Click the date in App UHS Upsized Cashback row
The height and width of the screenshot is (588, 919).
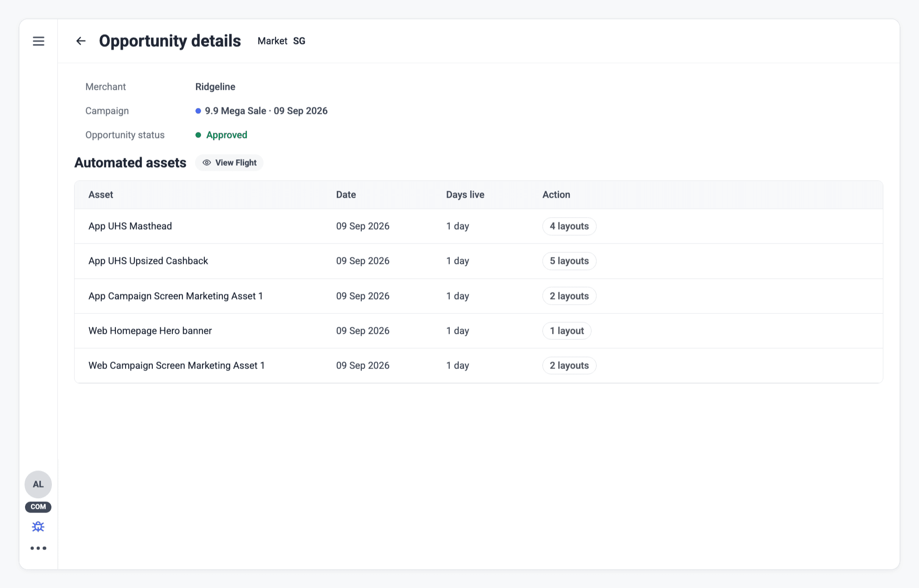[363, 261]
